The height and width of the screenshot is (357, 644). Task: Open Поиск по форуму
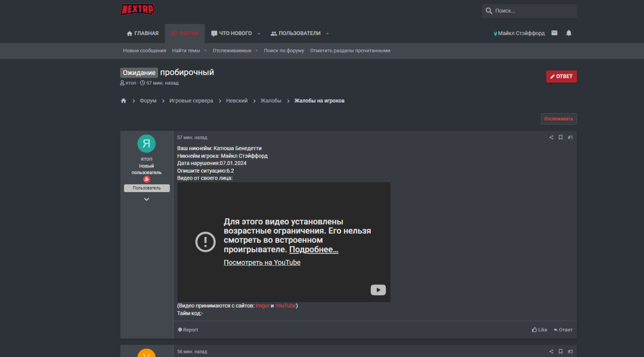coord(284,51)
